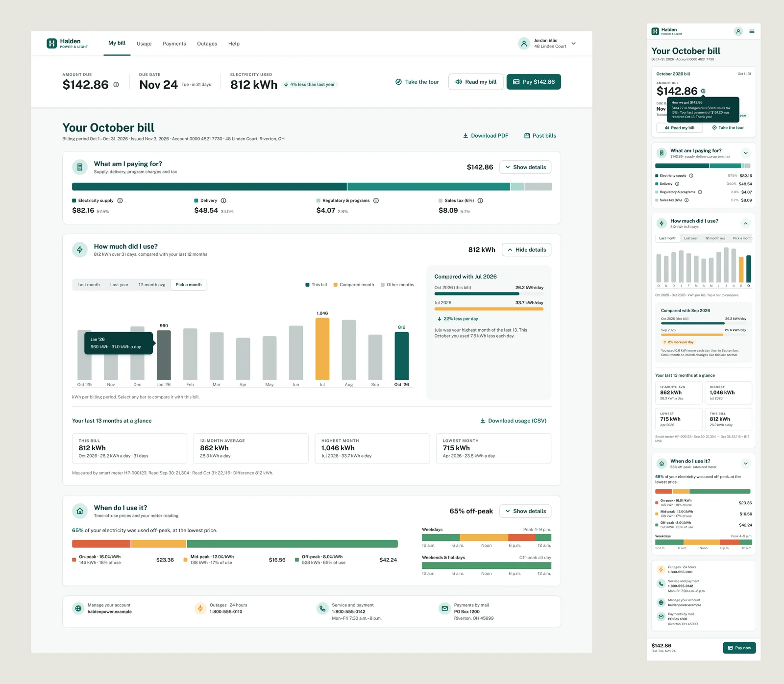The width and height of the screenshot is (784, 684).
Task: Open the Usage tab in the navigation
Action: (144, 44)
